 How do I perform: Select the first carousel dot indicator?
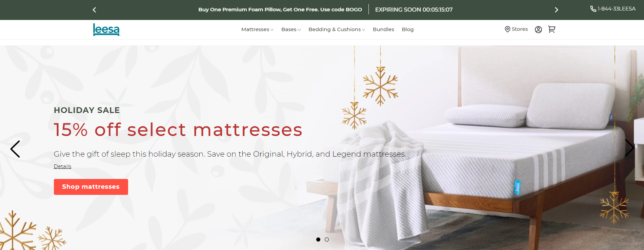[x=318, y=240]
